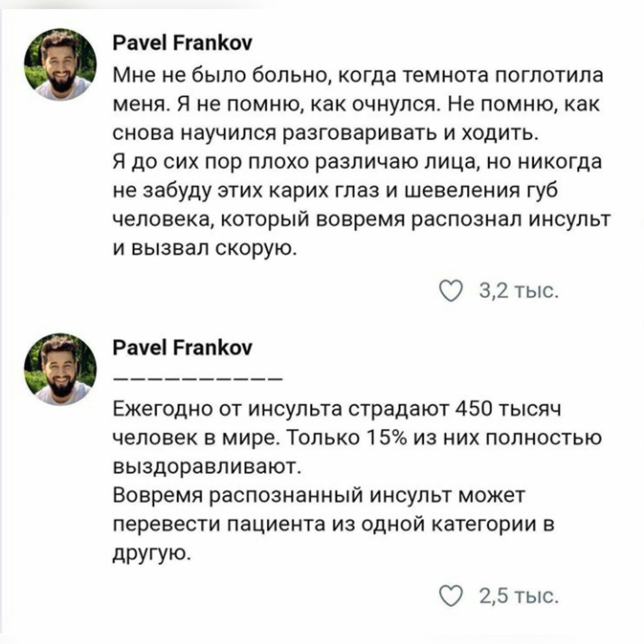Viewport: 644px width, 644px height.
Task: Click the line starting 'Вовремя распознанный инсульт'
Action: point(319,496)
